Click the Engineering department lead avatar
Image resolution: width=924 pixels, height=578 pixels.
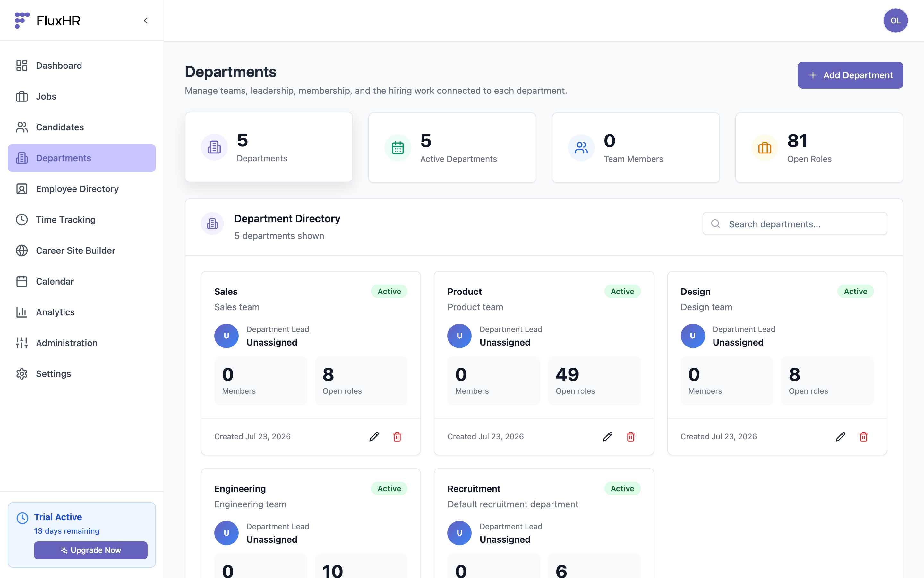227,533
